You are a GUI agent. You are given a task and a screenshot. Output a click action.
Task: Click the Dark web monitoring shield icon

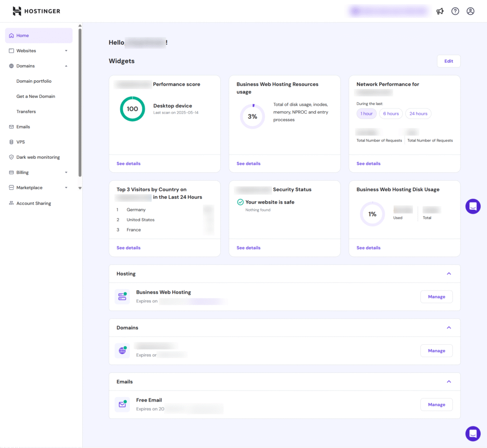[x=11, y=157]
